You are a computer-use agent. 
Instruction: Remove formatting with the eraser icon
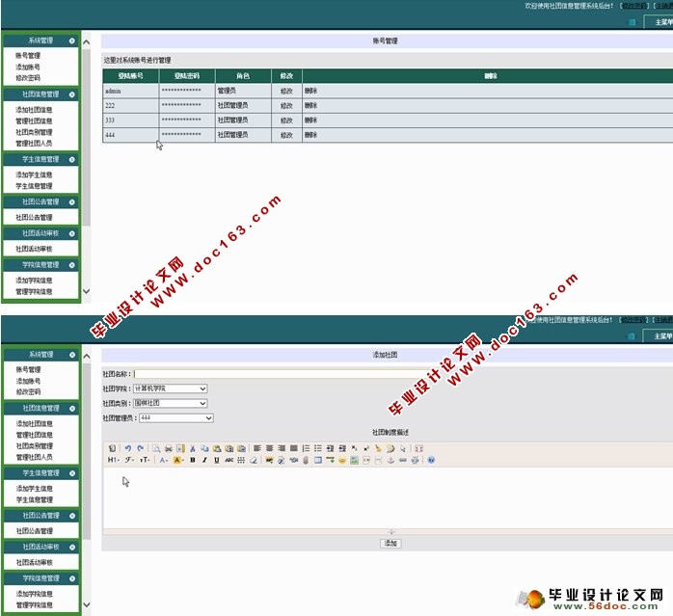pos(254,460)
